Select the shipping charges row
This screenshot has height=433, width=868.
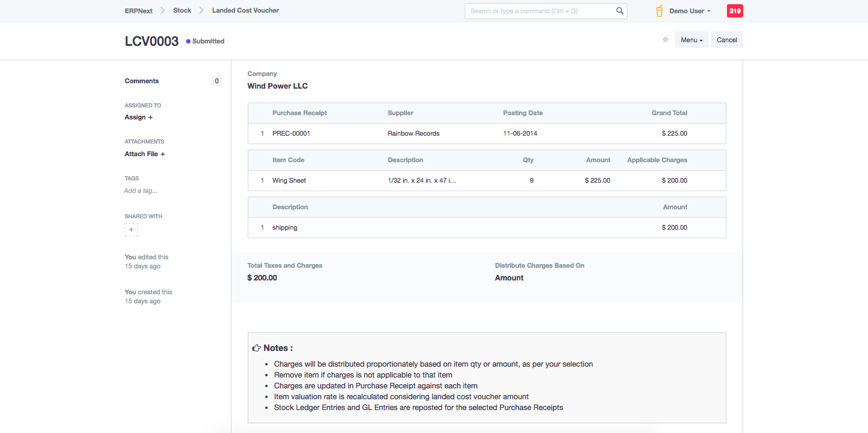(285, 227)
